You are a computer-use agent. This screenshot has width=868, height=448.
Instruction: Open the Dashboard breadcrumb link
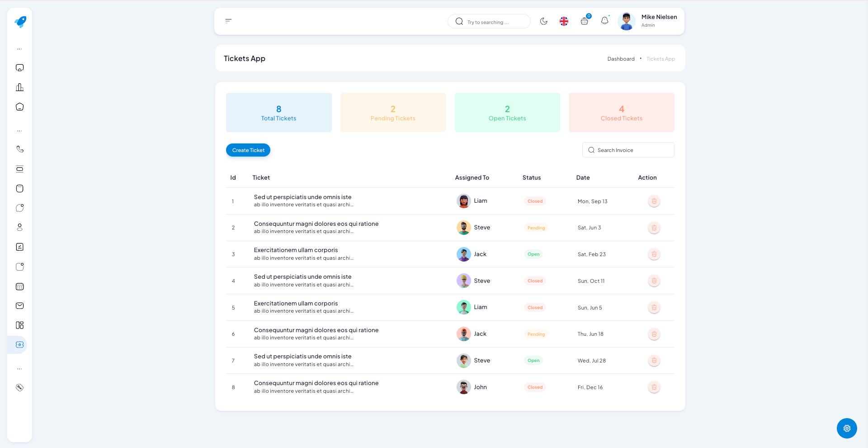(x=621, y=58)
